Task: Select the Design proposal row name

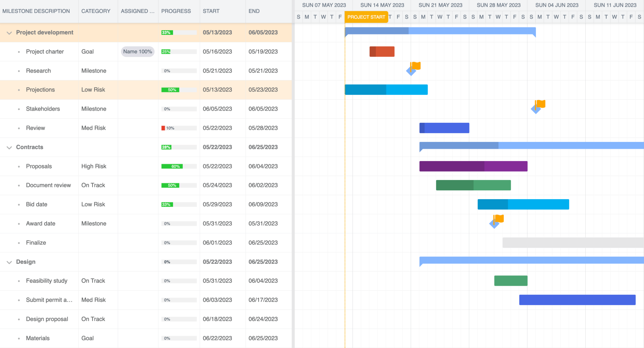Action: [x=47, y=319]
